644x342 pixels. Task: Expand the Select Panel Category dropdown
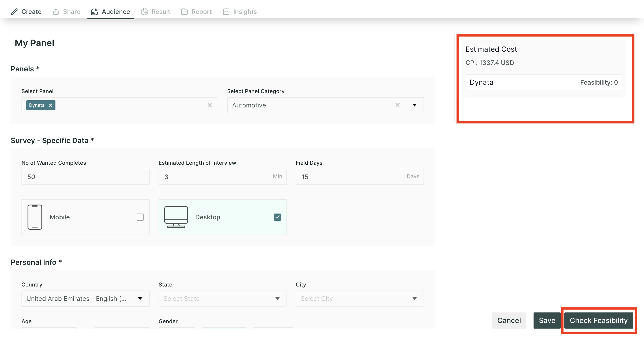point(415,105)
